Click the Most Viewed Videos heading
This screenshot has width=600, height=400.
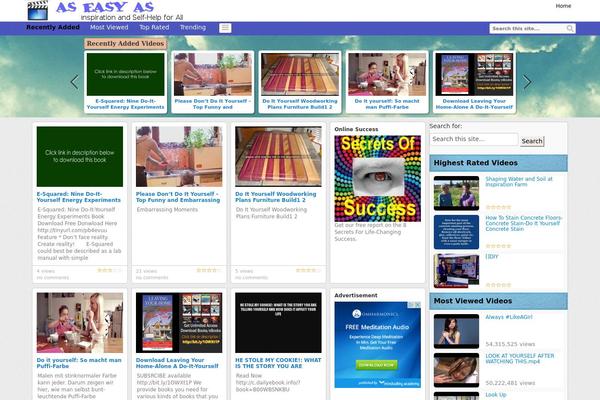coord(473,301)
